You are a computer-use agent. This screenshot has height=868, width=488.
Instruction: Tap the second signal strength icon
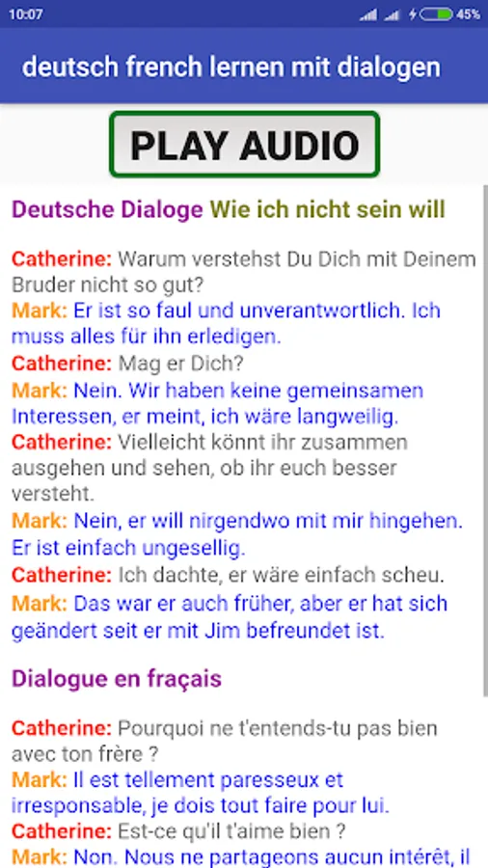(392, 14)
